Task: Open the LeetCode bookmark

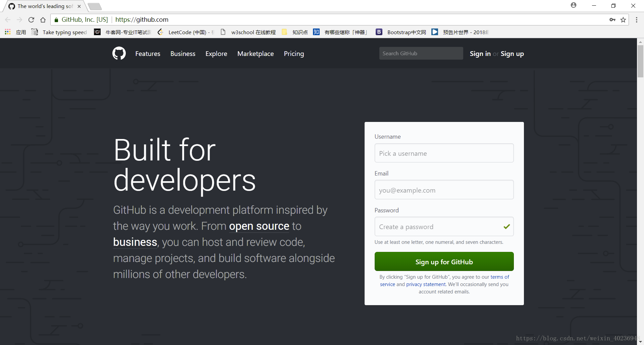Action: [186, 32]
